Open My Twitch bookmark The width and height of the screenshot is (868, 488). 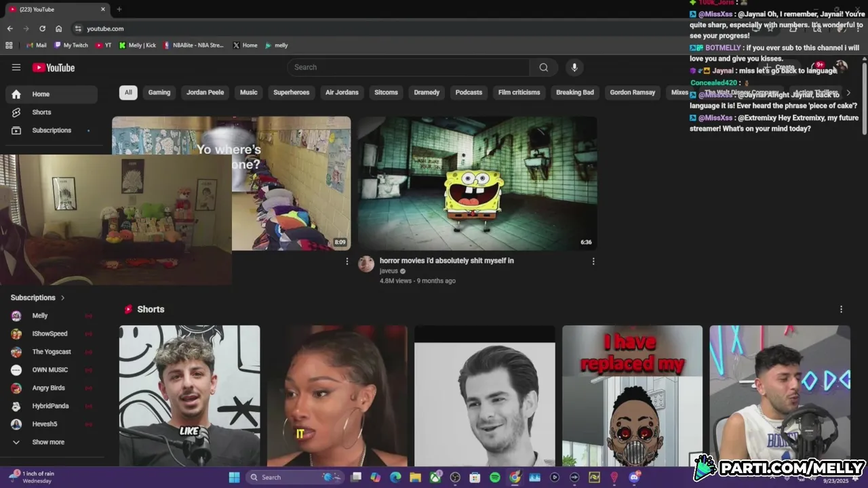[x=71, y=45]
